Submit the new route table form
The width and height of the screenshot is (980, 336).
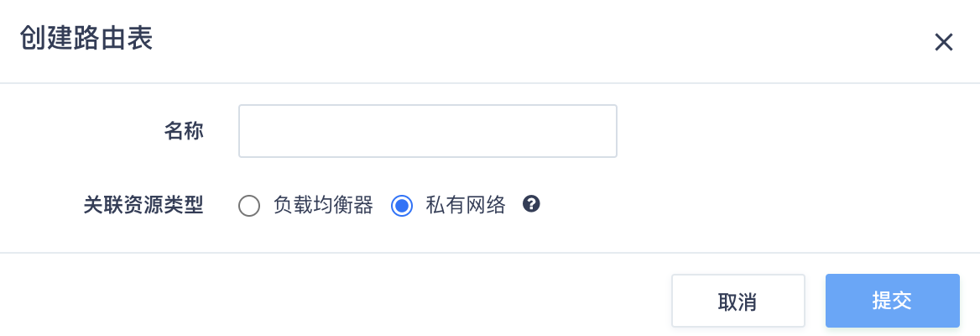point(892,301)
